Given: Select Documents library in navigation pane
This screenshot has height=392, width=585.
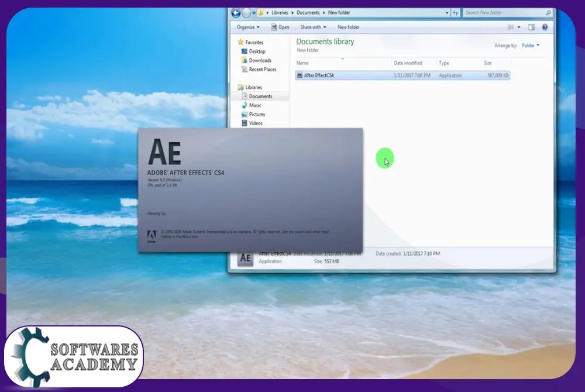Looking at the screenshot, I should pos(260,96).
